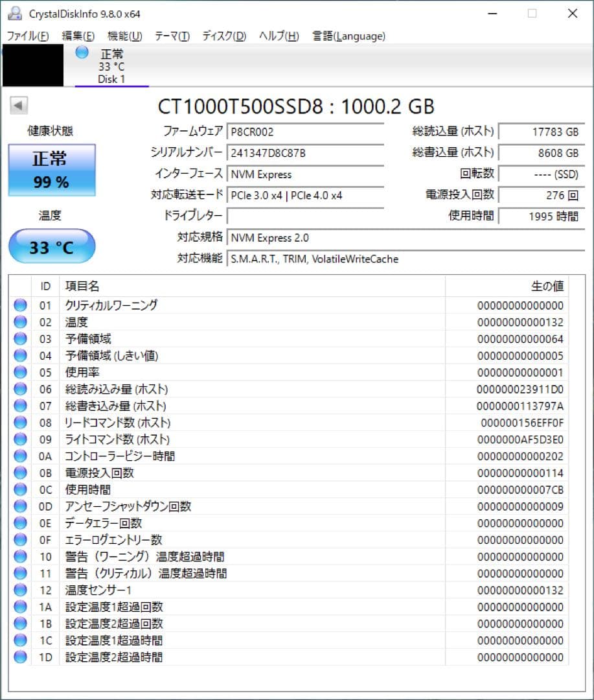Select raw value 0000000AF5D3E0
The image size is (594, 700).
tap(520, 439)
